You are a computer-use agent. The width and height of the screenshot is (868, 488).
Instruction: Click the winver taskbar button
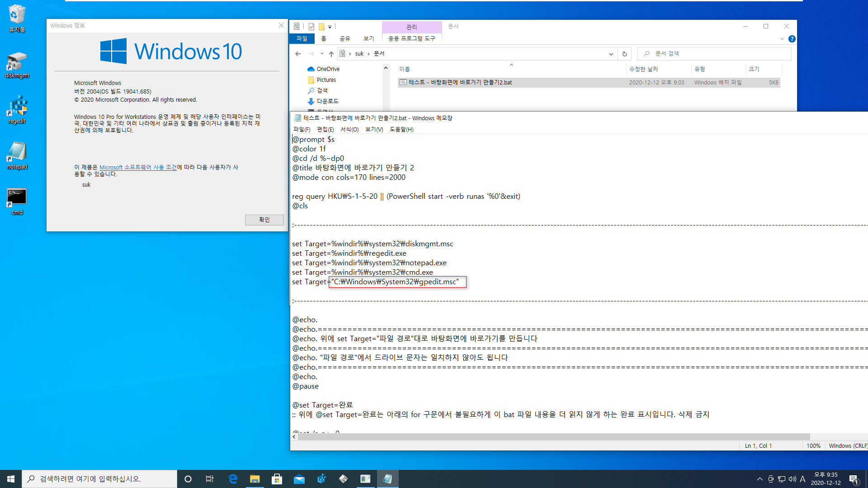click(x=365, y=479)
